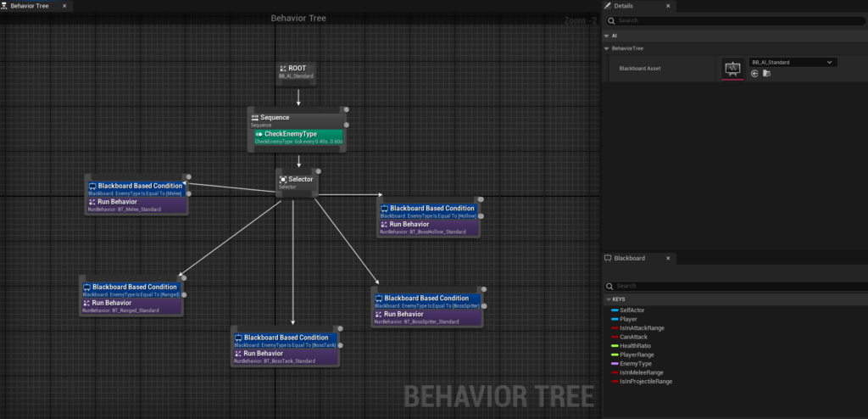868x419 pixels.
Task: Select the Selector node icon
Action: pos(283,179)
